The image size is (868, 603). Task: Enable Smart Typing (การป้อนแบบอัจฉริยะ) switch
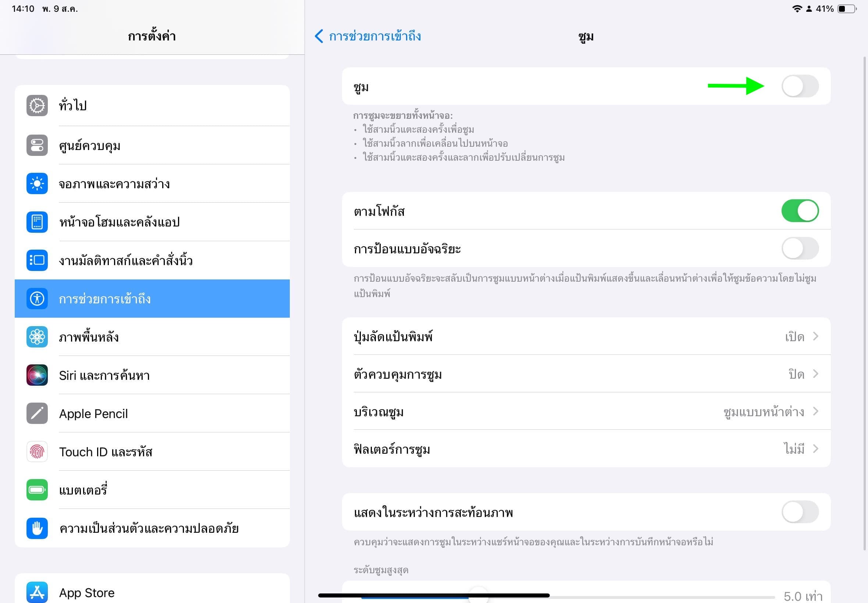click(800, 249)
